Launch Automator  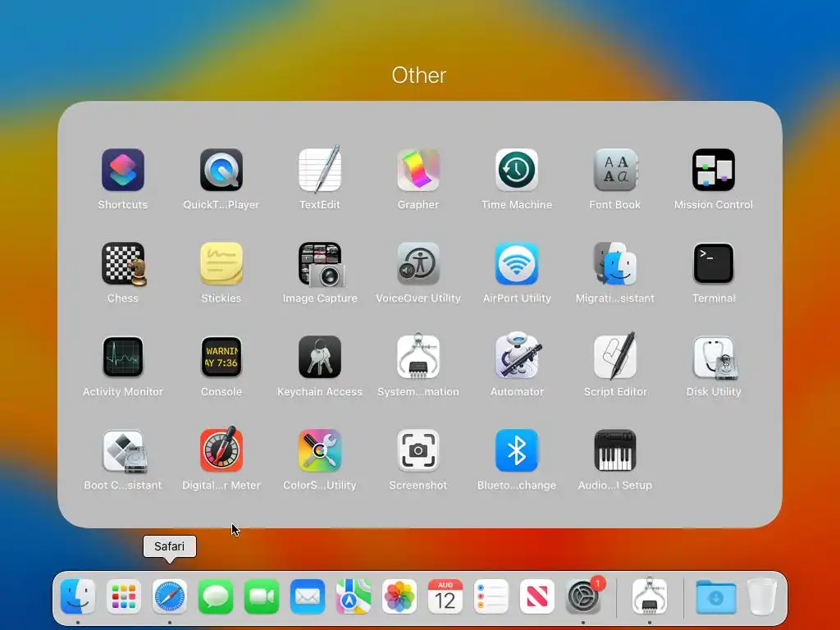coord(517,355)
